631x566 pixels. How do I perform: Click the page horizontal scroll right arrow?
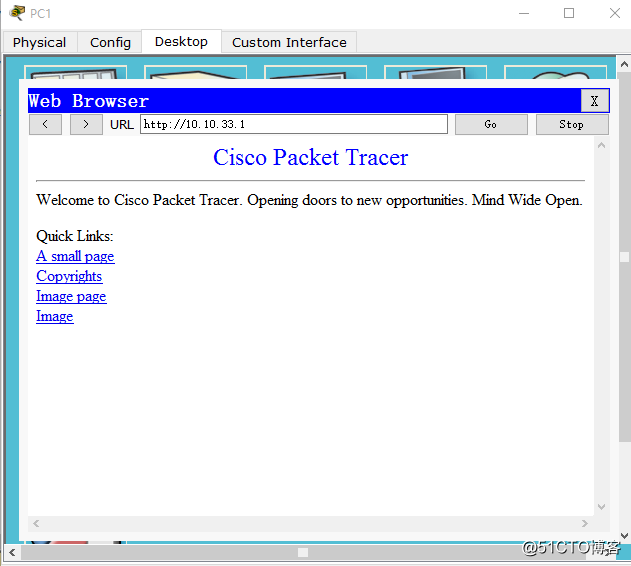pos(584,523)
